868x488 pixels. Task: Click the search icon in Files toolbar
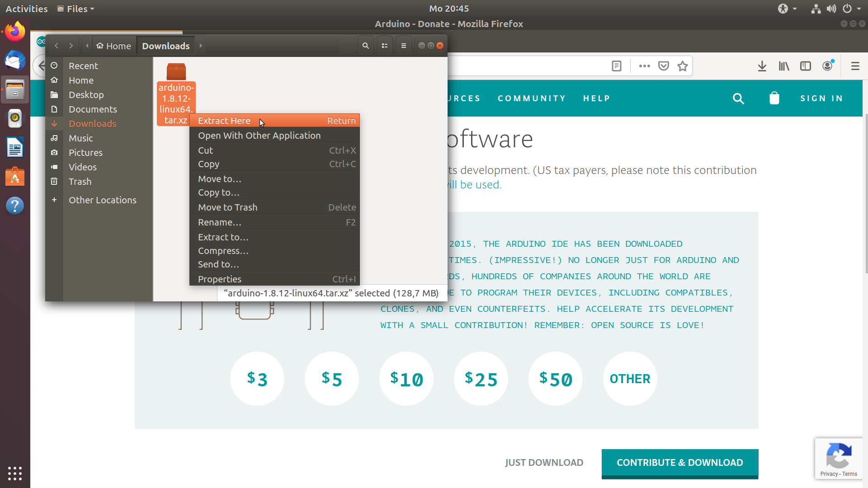[x=366, y=46]
